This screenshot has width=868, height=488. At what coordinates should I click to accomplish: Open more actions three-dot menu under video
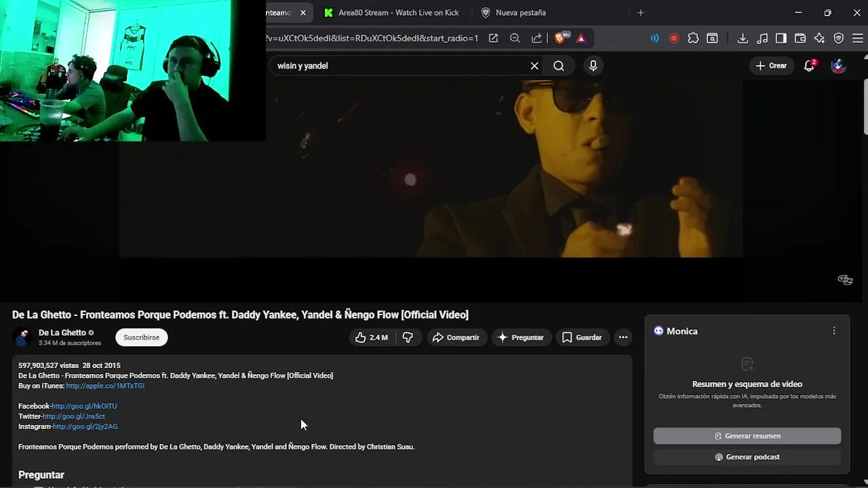pyautogui.click(x=623, y=338)
